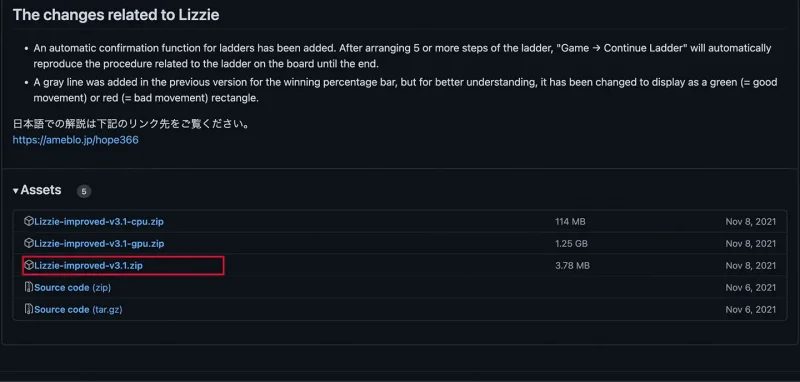Click the package icon beside Lizzie-improved-v3.1.zip

(x=29, y=265)
